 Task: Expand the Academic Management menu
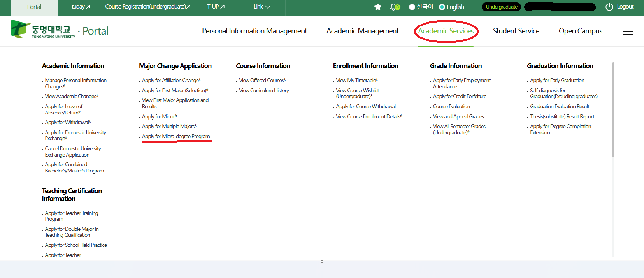[362, 31]
